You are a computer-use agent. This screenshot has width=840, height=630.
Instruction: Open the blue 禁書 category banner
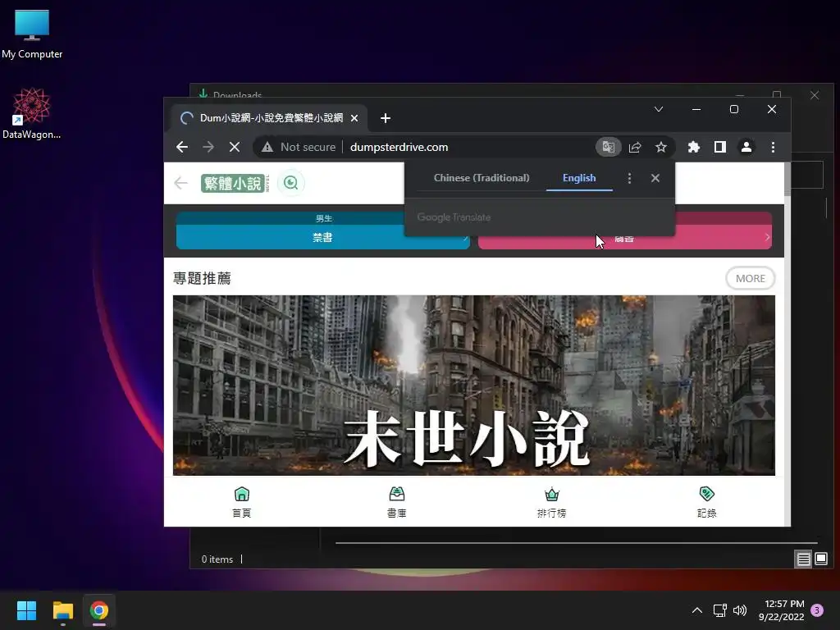click(x=322, y=231)
